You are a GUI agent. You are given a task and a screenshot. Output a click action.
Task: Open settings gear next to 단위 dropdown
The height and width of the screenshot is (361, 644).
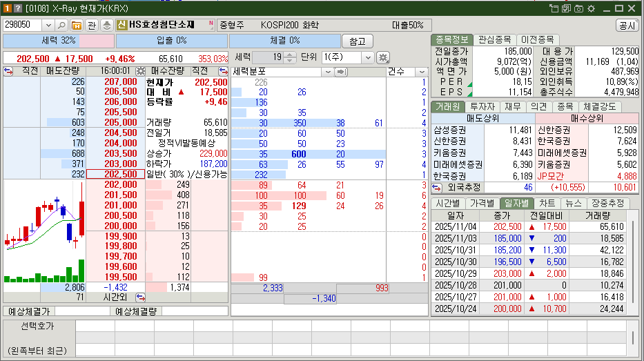click(x=383, y=57)
